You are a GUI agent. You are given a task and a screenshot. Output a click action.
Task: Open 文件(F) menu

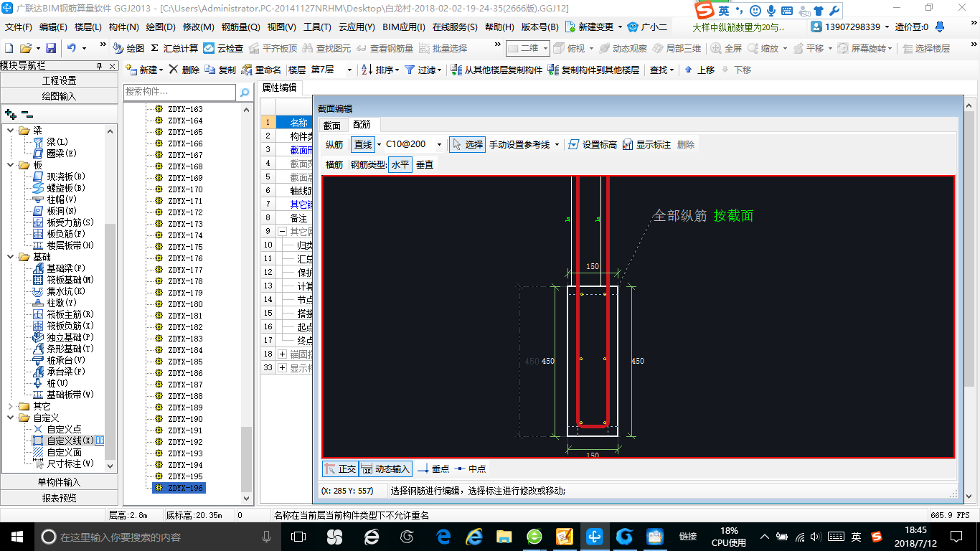(19, 27)
